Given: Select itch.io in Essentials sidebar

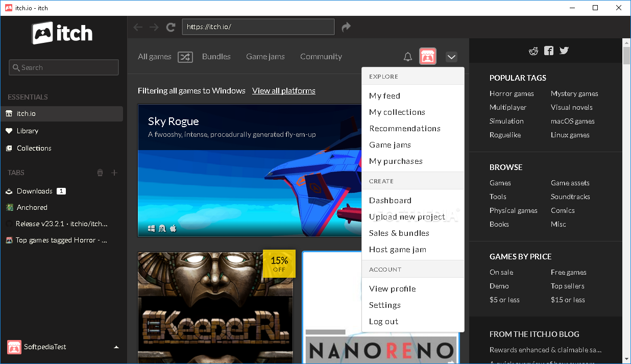Looking at the screenshot, I should [x=62, y=114].
